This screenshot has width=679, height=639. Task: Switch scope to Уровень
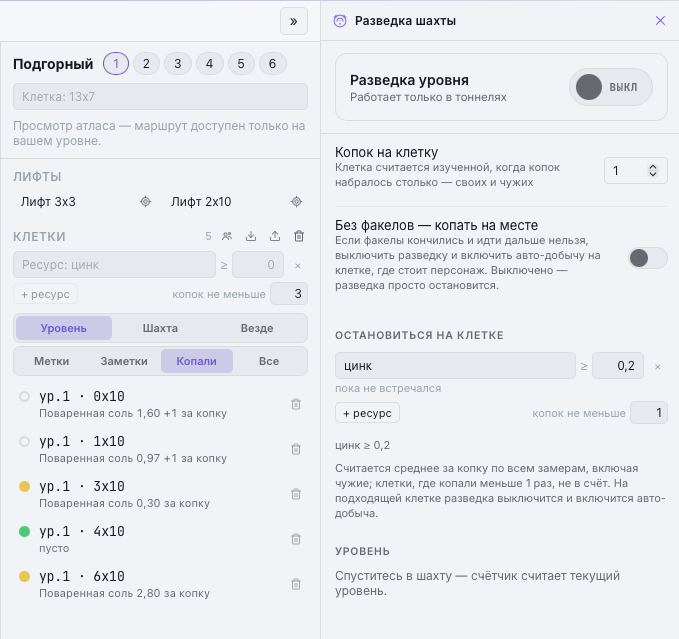[x=64, y=328]
